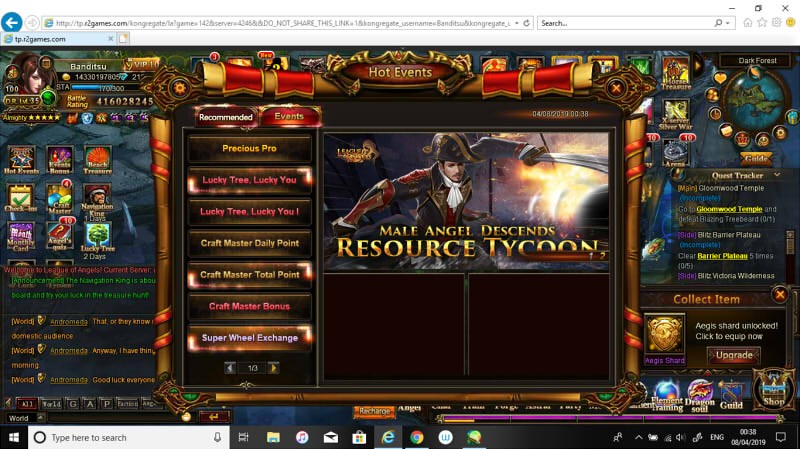Open Super Wheel Exchange event

(x=249, y=338)
